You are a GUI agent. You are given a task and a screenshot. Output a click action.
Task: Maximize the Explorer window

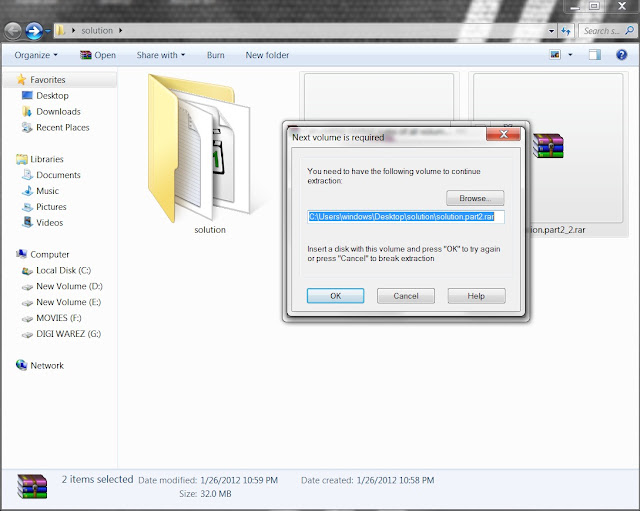coord(594,6)
